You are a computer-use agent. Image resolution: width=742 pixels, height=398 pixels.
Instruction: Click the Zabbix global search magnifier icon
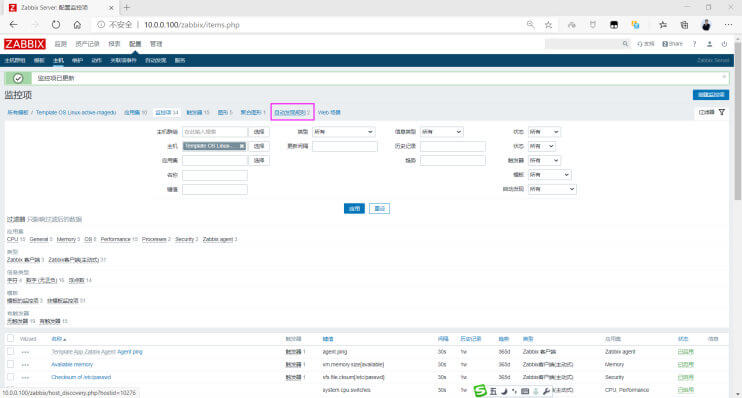click(x=625, y=44)
